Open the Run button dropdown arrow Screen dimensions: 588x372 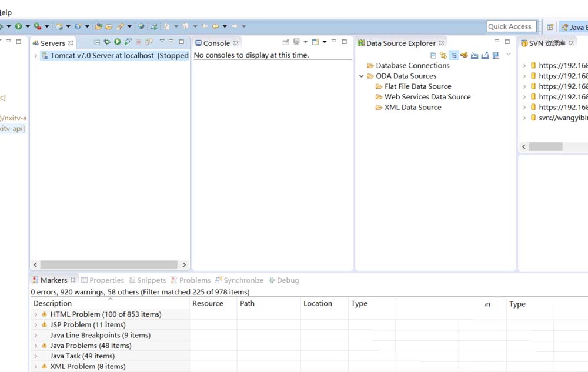pyautogui.click(x=28, y=26)
